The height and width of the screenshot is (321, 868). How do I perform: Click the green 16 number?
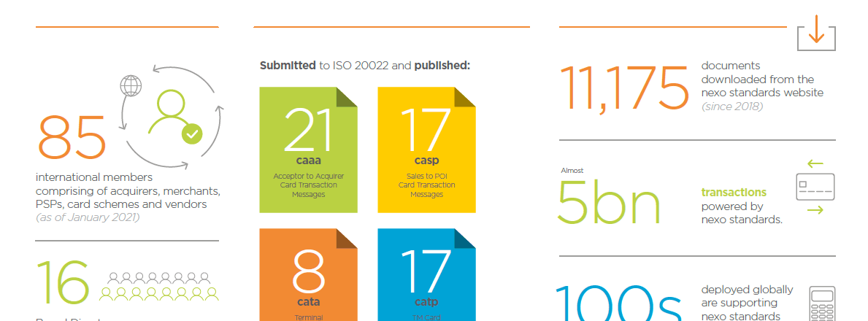click(x=63, y=282)
